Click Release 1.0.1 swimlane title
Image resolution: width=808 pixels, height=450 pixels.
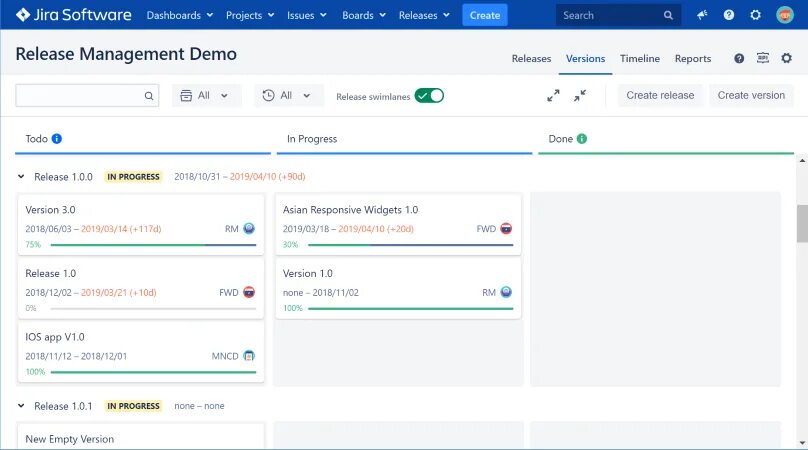63,406
